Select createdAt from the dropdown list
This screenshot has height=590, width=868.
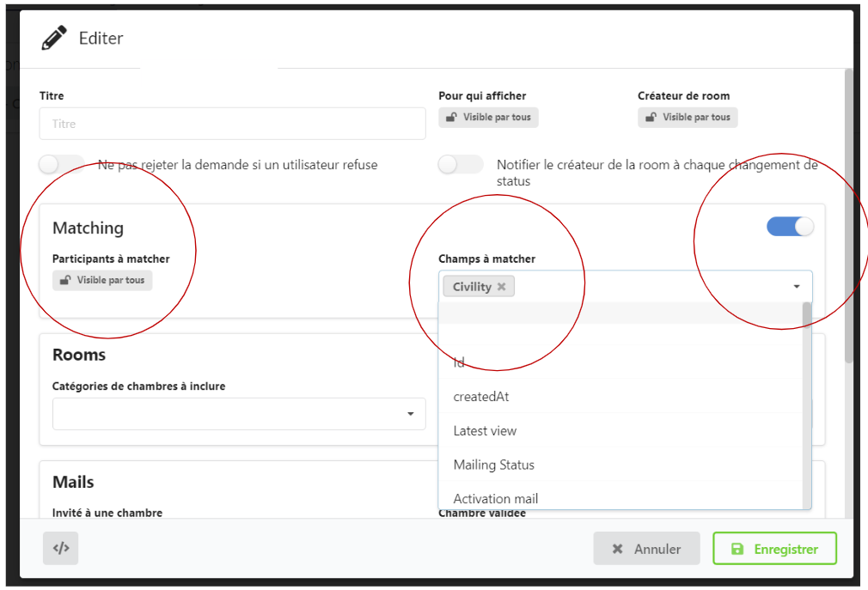click(x=481, y=397)
